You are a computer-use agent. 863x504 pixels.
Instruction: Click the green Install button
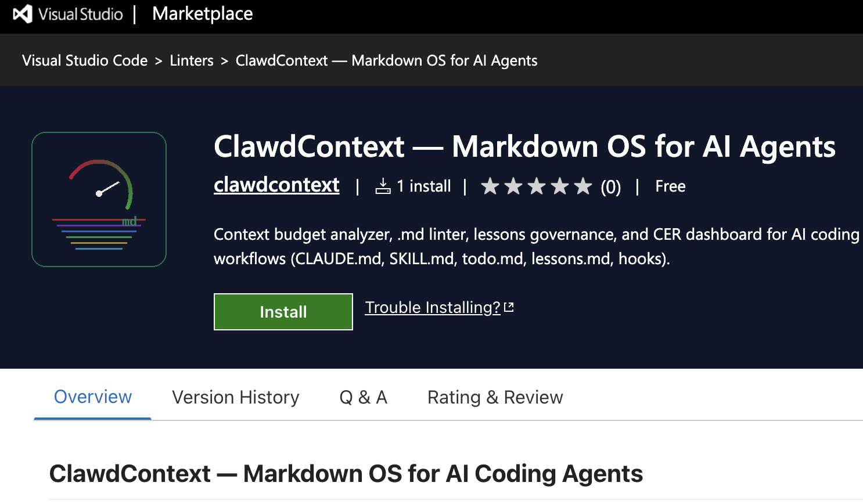pos(283,312)
